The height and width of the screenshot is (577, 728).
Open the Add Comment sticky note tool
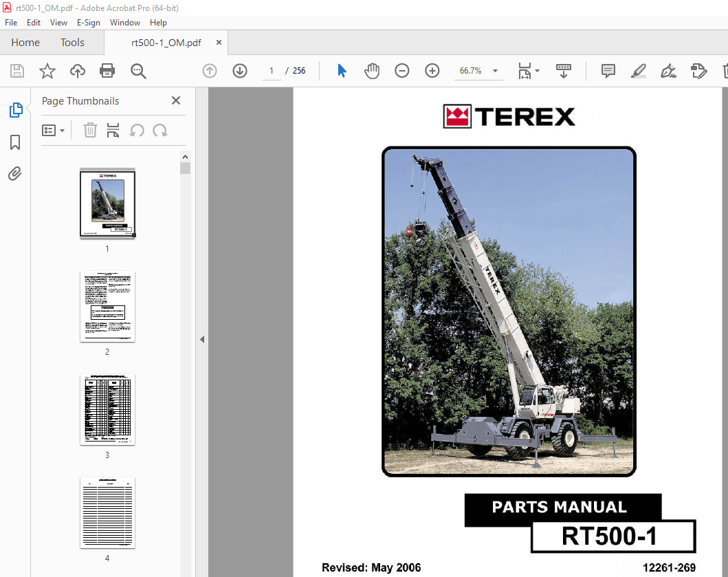tap(608, 71)
